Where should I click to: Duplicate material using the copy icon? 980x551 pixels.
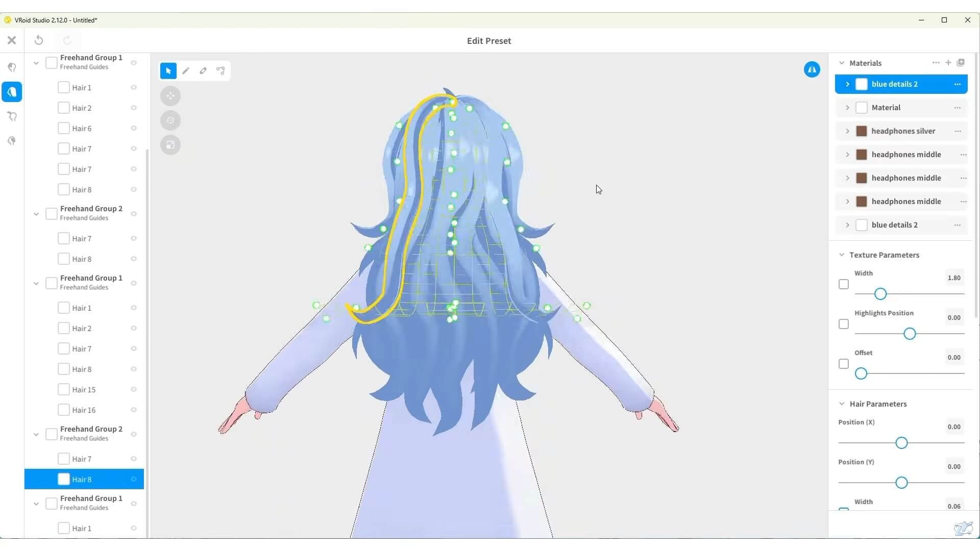tap(961, 63)
